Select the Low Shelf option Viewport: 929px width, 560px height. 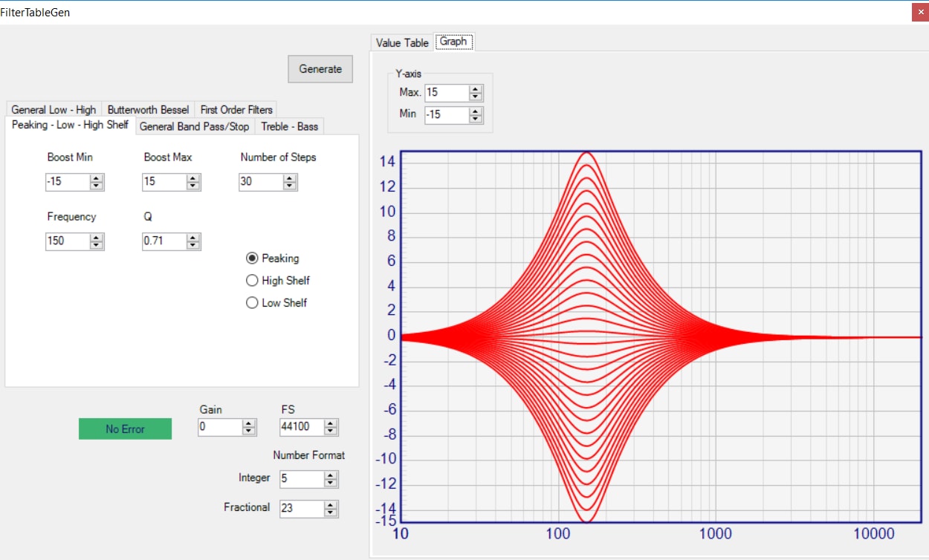tap(276, 303)
